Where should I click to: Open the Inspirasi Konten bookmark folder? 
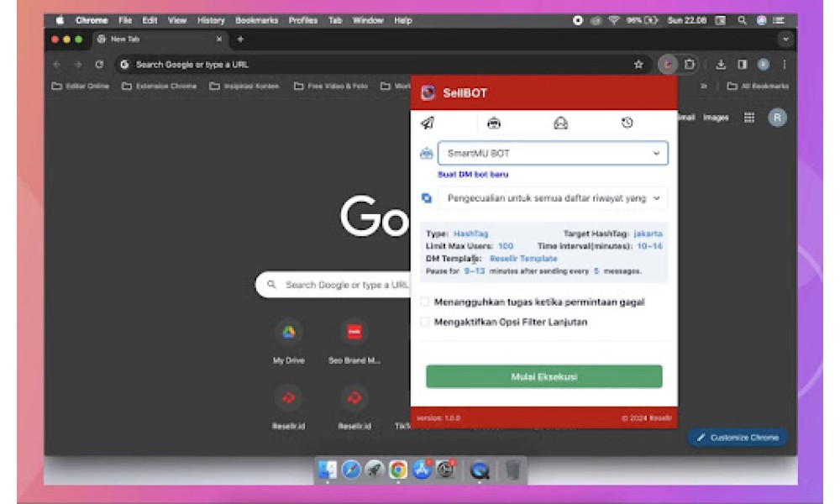(x=244, y=87)
